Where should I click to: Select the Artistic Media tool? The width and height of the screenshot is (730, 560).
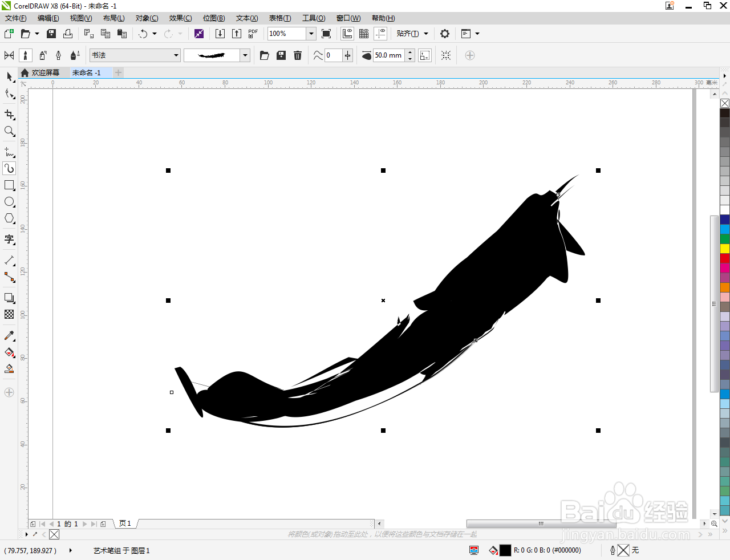pyautogui.click(x=9, y=168)
